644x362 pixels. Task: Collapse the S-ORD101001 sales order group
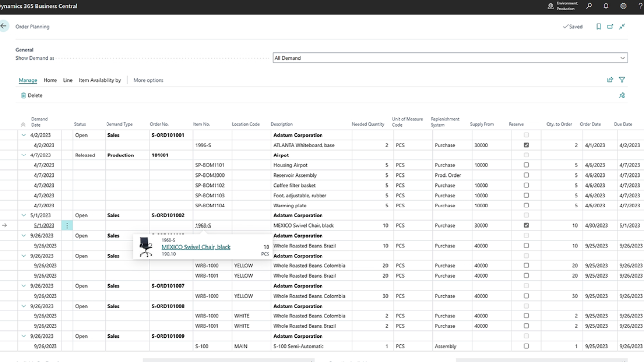click(24, 135)
